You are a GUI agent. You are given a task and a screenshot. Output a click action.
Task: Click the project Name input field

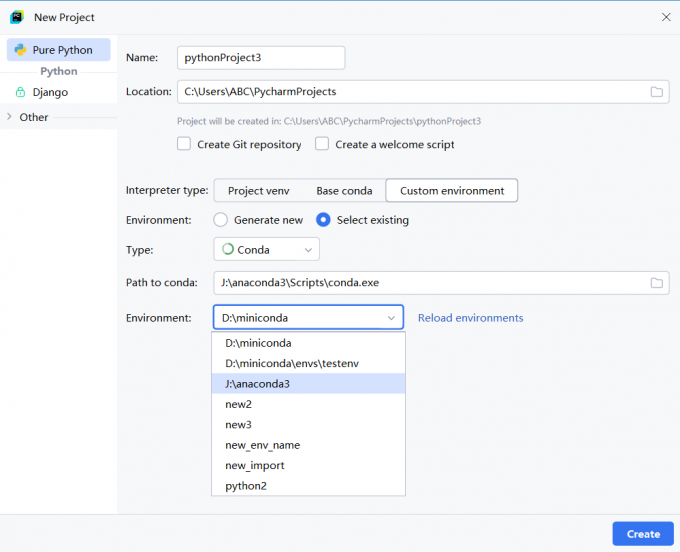click(x=261, y=58)
